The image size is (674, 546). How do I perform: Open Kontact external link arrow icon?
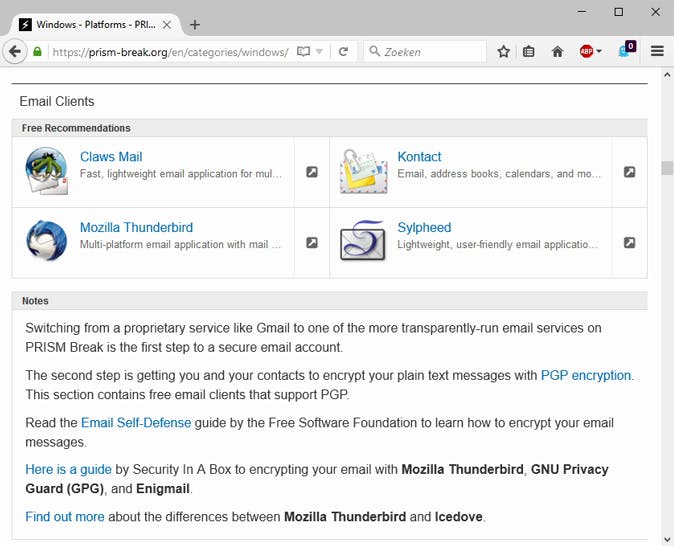[629, 172]
